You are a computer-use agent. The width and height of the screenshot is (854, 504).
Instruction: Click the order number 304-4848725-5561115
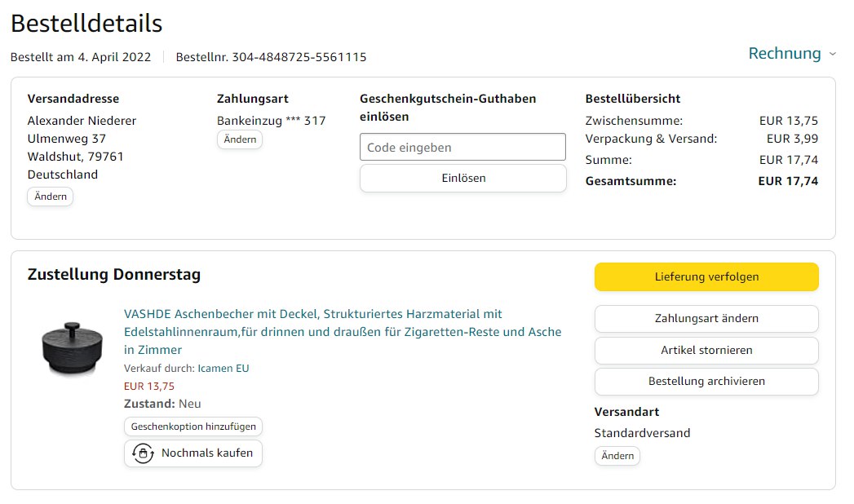299,57
